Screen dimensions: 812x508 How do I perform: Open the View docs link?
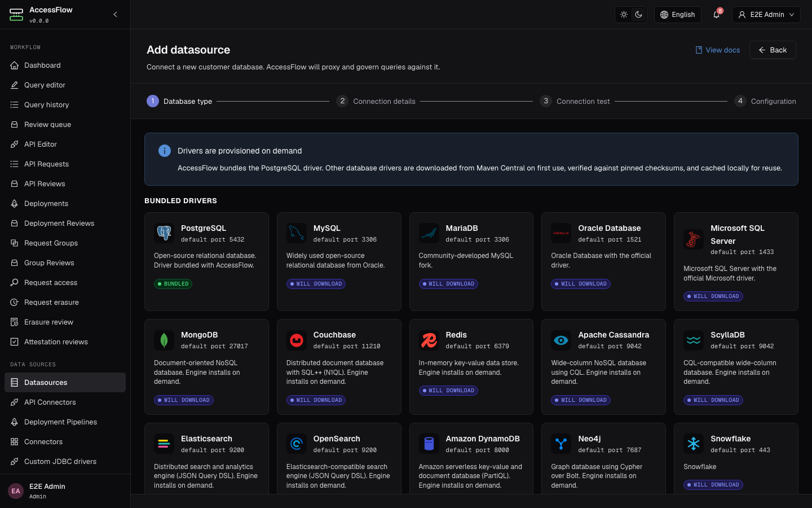[x=717, y=50]
